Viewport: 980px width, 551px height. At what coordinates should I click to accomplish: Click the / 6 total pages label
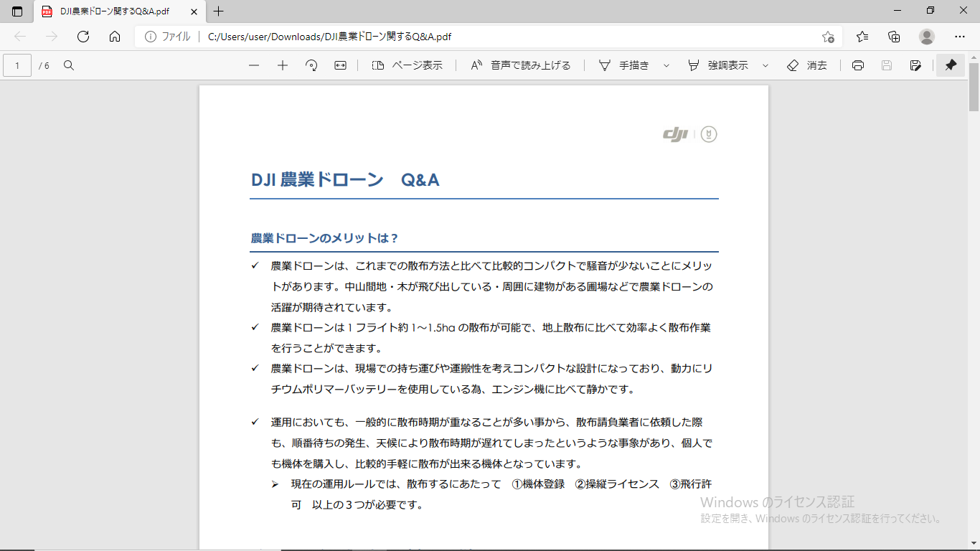pyautogui.click(x=44, y=65)
